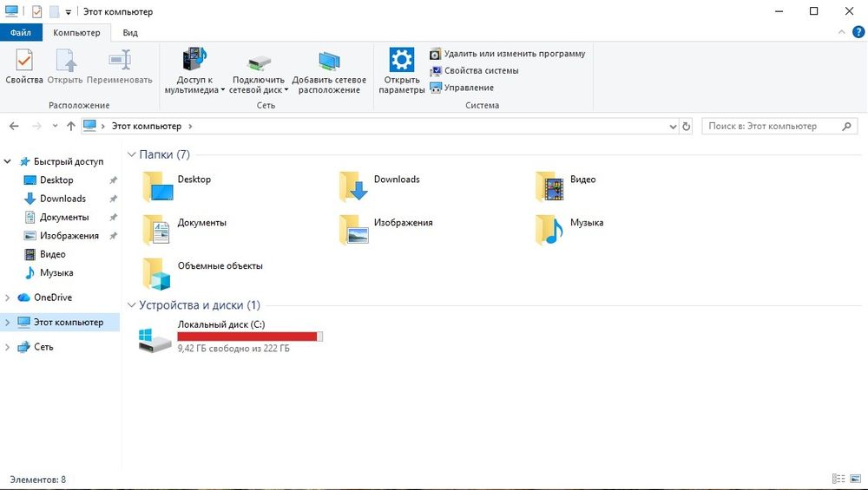
Task: Click Удалить или изменить программу
Action: pyautogui.click(x=508, y=54)
